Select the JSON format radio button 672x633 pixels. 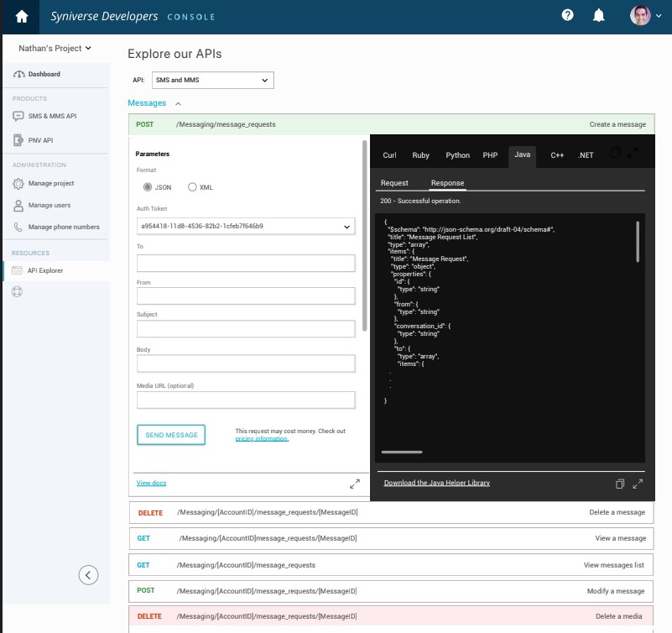[x=148, y=187]
